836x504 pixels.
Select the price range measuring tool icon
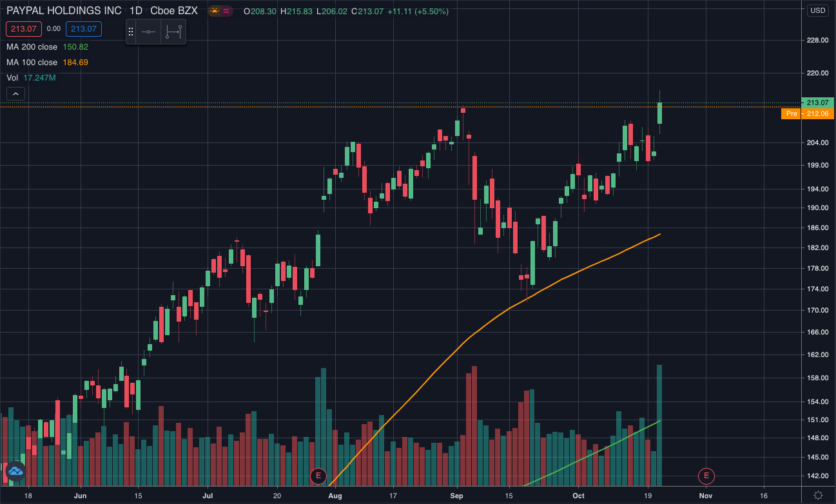pos(174,32)
